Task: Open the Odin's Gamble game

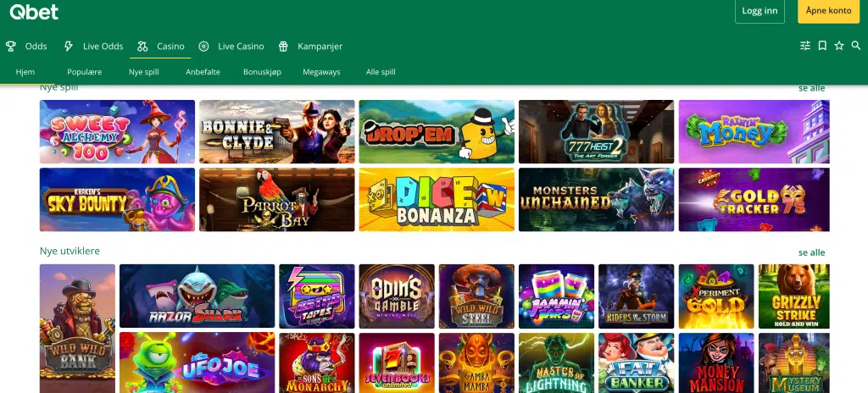Action: point(397,296)
